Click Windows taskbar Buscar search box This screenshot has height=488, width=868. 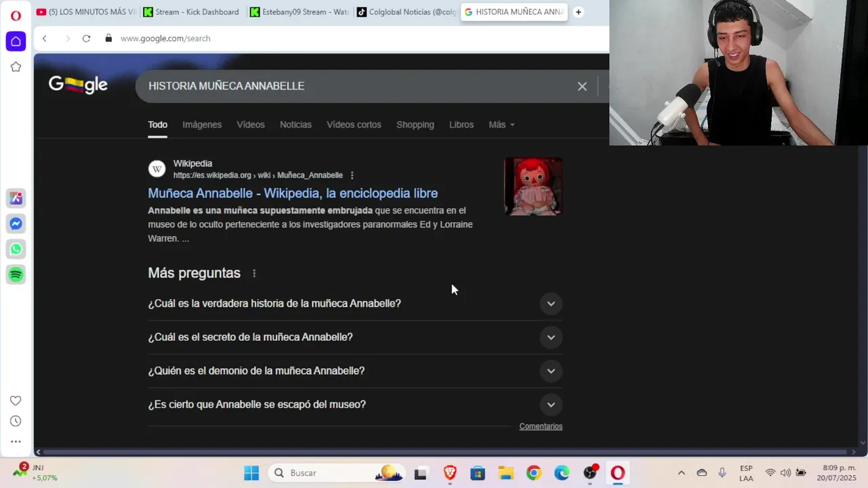click(336, 473)
